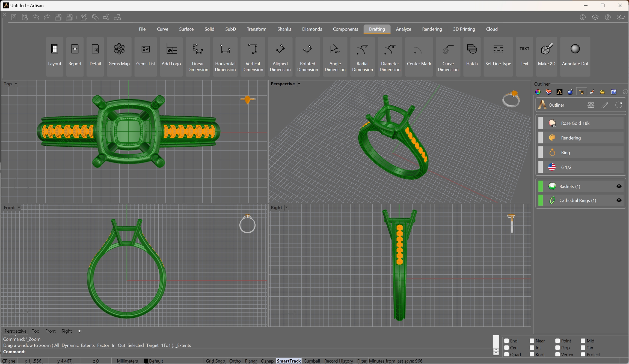Viewport: 629px width, 364px height.
Task: Click the Gems Map tool icon
Action: tap(119, 49)
